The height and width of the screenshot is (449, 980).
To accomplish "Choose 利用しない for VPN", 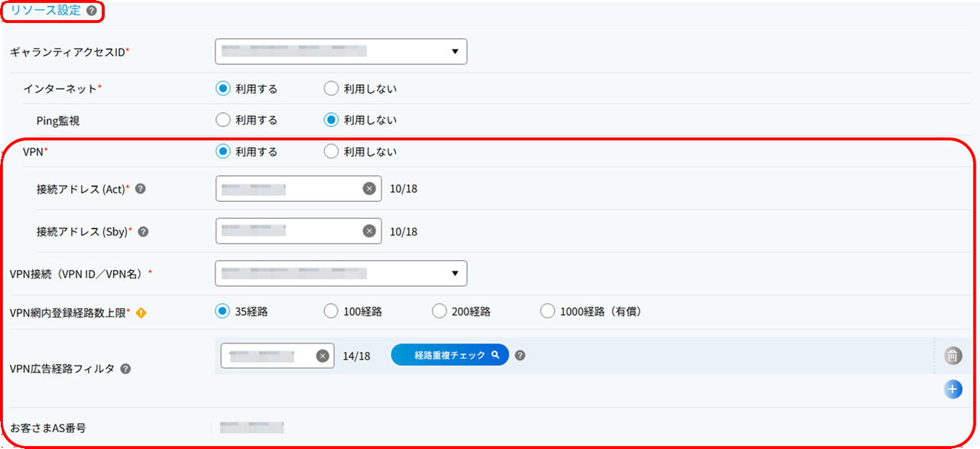I will click(331, 151).
